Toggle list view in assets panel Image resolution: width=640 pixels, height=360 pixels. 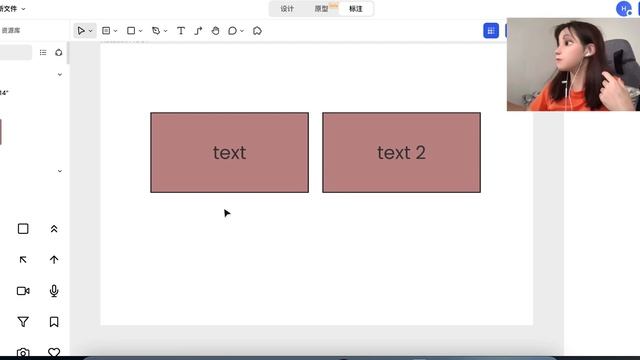[43, 53]
